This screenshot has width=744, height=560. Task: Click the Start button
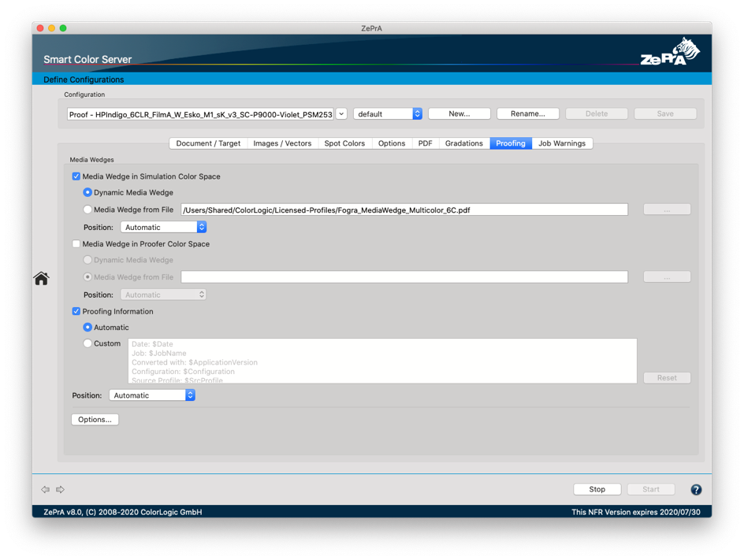click(x=651, y=489)
